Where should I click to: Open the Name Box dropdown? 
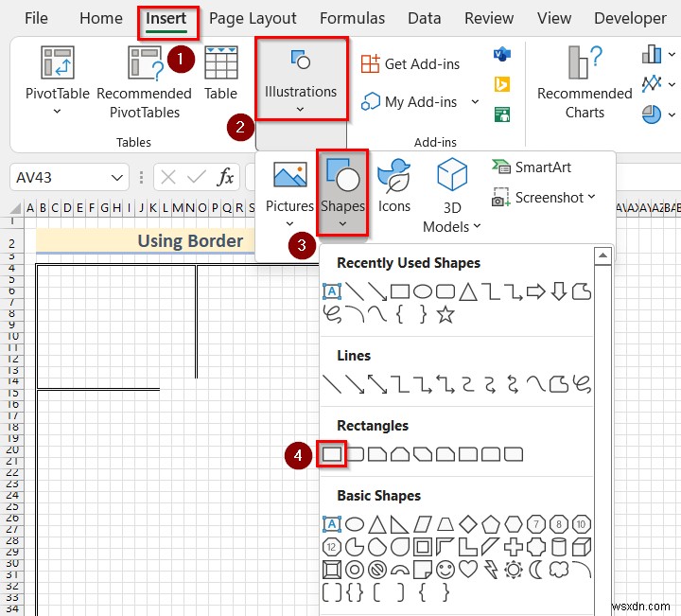click(x=116, y=178)
